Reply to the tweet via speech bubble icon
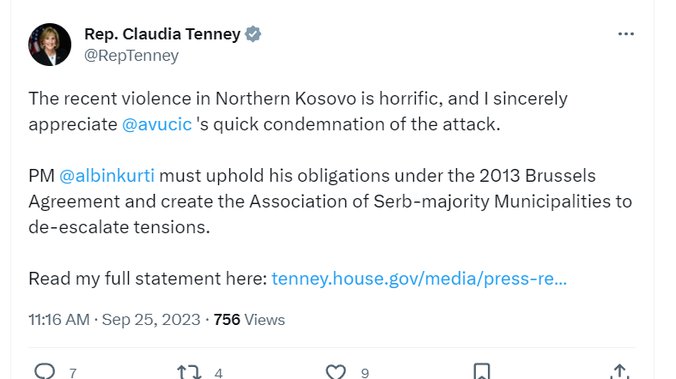Viewport: 676px width, 379px height. pos(45,371)
